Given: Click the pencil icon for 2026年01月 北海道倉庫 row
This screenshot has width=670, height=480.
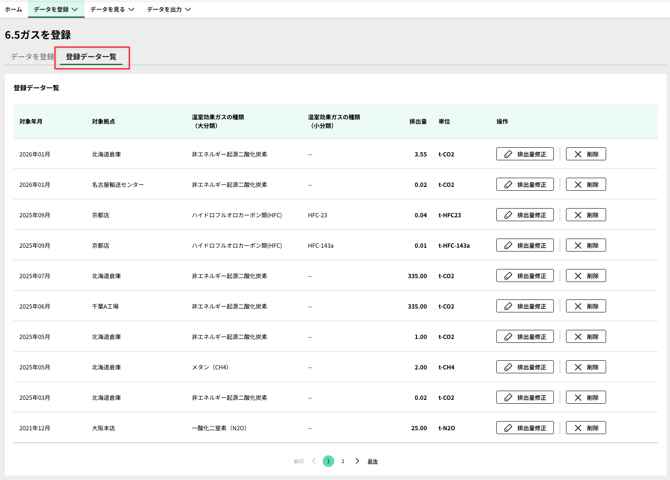Looking at the screenshot, I should coord(508,154).
